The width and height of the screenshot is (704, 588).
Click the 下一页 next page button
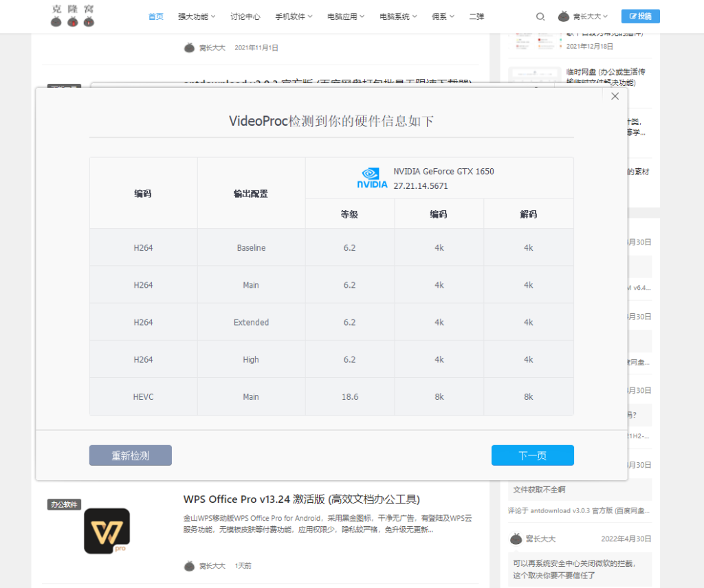533,455
